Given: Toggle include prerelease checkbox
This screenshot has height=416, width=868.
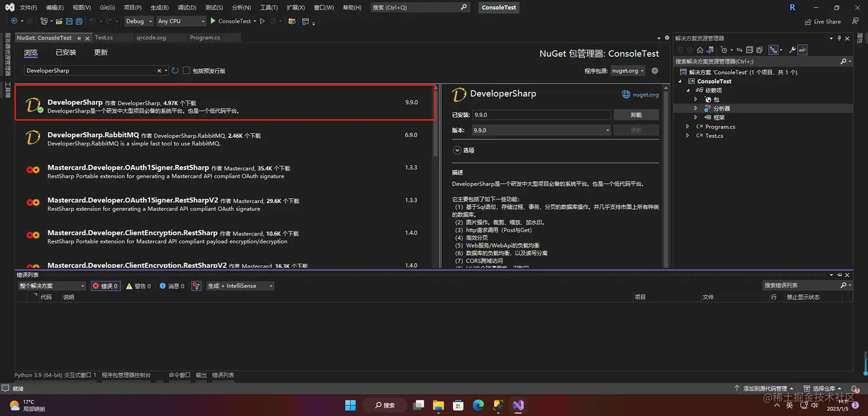Looking at the screenshot, I should tap(186, 71).
